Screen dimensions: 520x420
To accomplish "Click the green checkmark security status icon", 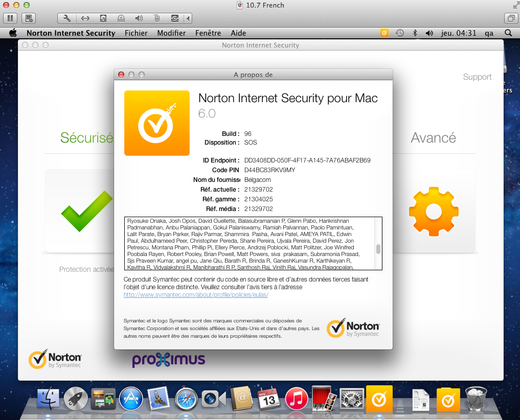I will (87, 211).
